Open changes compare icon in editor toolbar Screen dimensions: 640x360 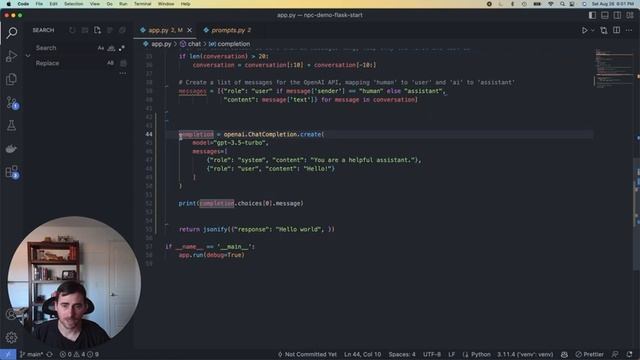[604, 30]
